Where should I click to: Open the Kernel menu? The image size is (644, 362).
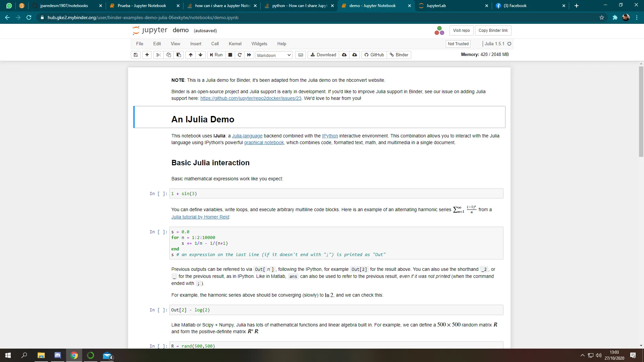(x=235, y=44)
